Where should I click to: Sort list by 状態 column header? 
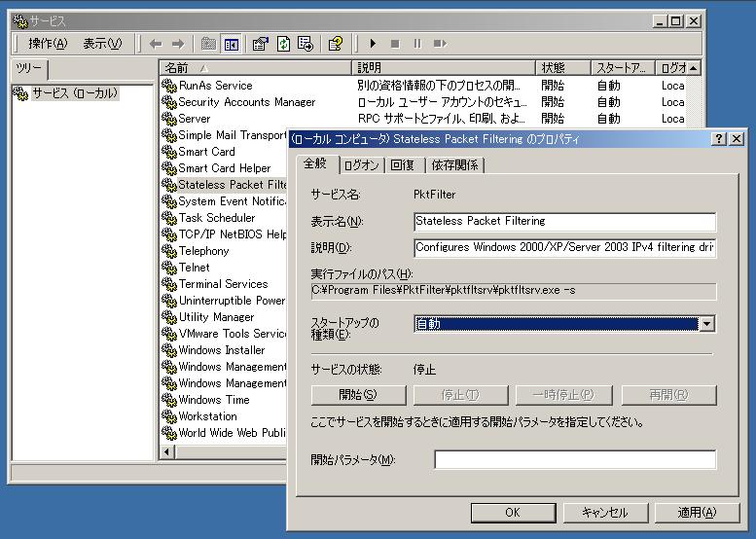pos(563,68)
